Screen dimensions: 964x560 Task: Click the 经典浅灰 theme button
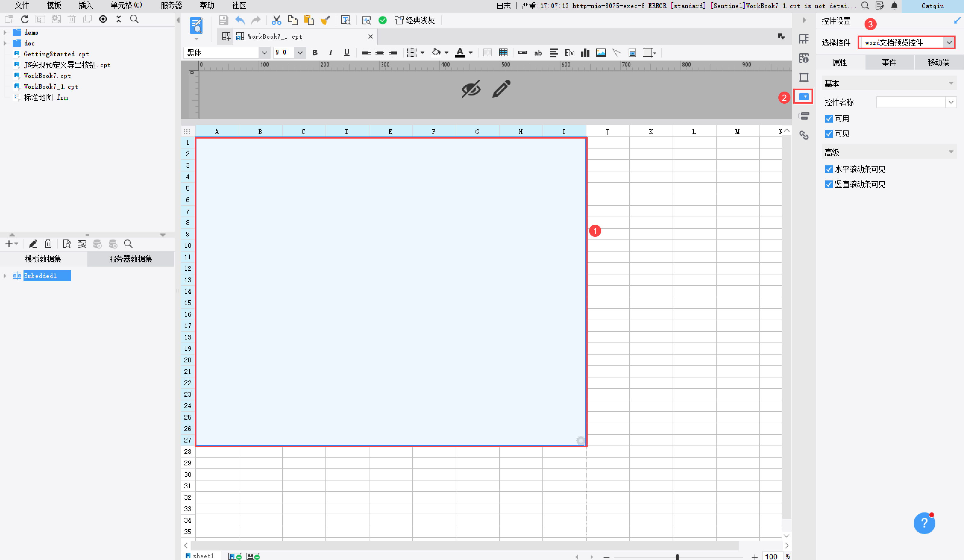[415, 20]
